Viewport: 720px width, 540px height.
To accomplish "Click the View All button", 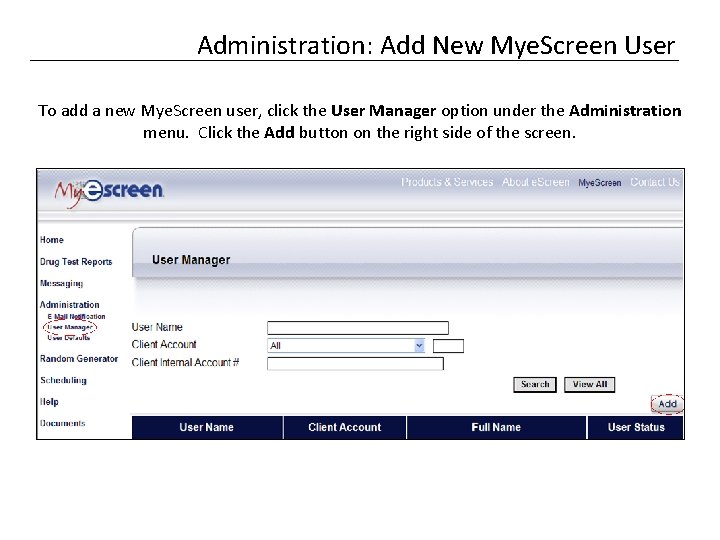I will (590, 384).
